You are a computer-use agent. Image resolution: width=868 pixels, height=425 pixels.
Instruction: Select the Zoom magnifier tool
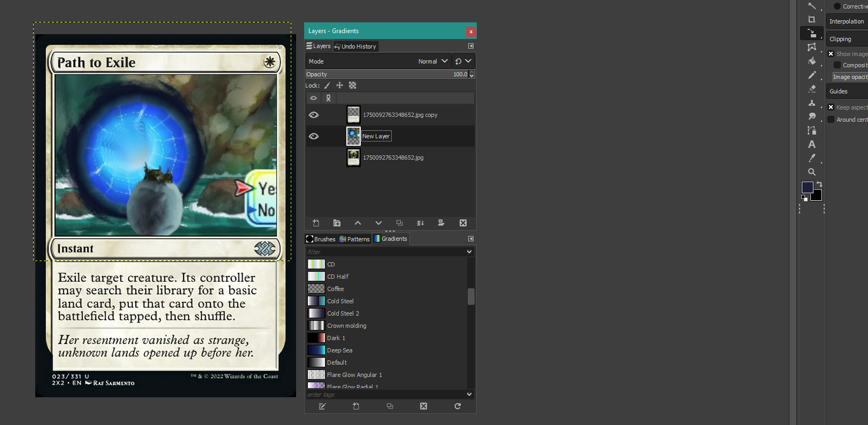click(811, 172)
